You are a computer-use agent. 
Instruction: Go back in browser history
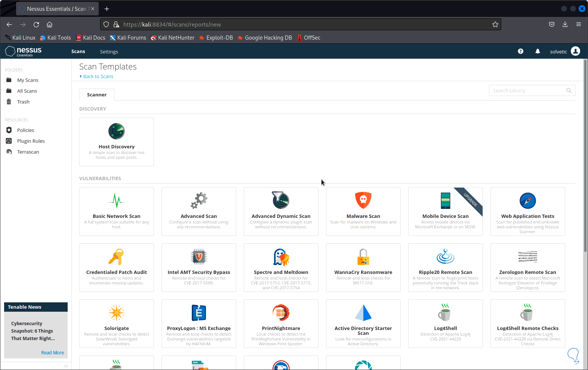click(9, 24)
